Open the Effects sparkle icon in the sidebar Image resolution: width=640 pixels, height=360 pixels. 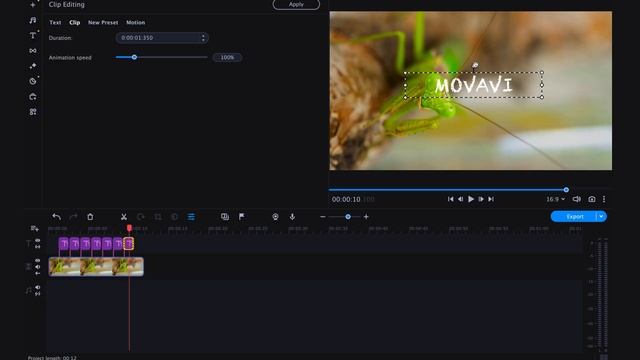pyautogui.click(x=33, y=66)
